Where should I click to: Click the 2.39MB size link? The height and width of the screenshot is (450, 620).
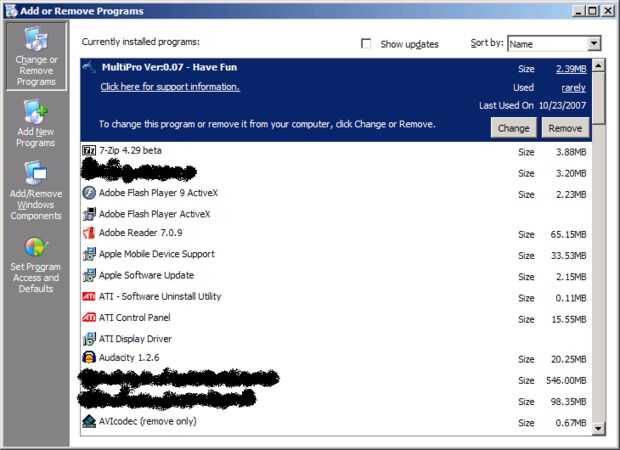coord(571,69)
